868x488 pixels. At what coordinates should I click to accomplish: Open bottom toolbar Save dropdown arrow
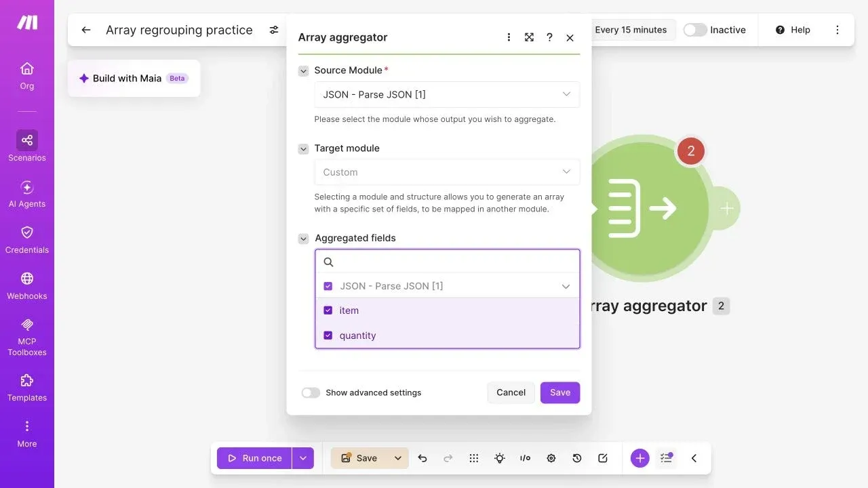[398, 458]
